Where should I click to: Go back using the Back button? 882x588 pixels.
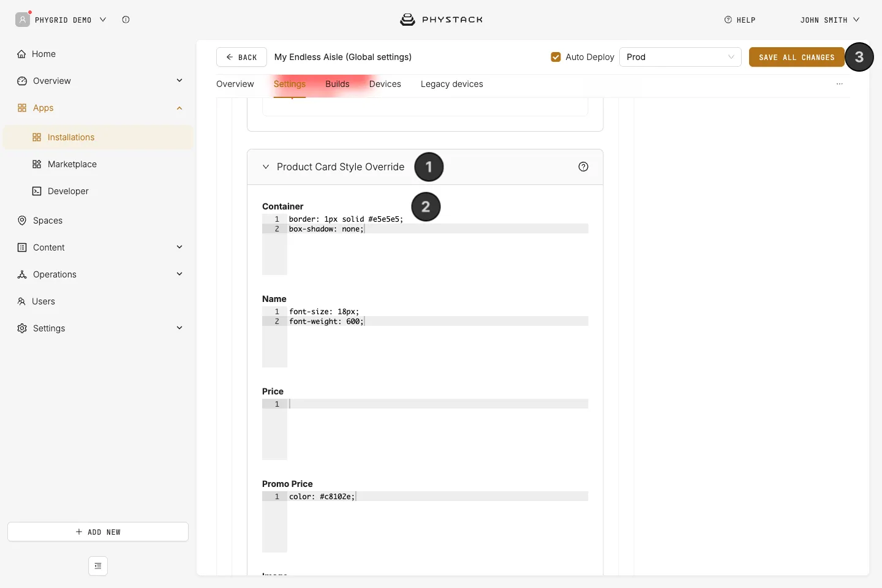[x=241, y=57]
